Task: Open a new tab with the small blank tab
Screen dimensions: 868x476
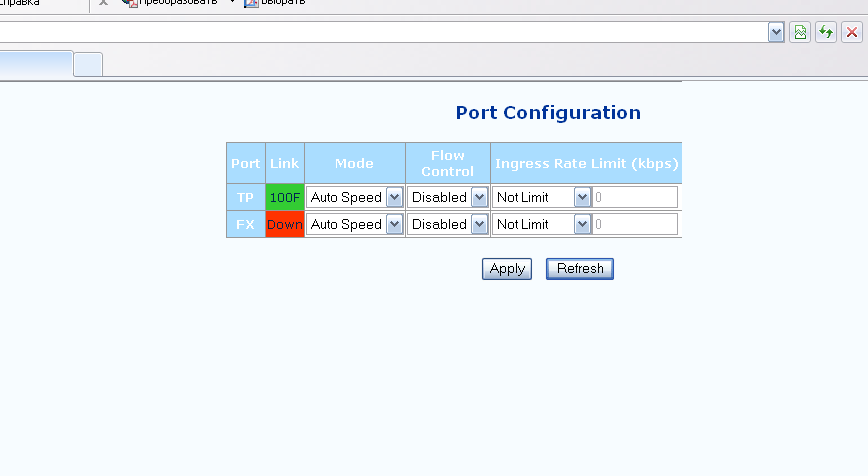Action: click(88, 64)
